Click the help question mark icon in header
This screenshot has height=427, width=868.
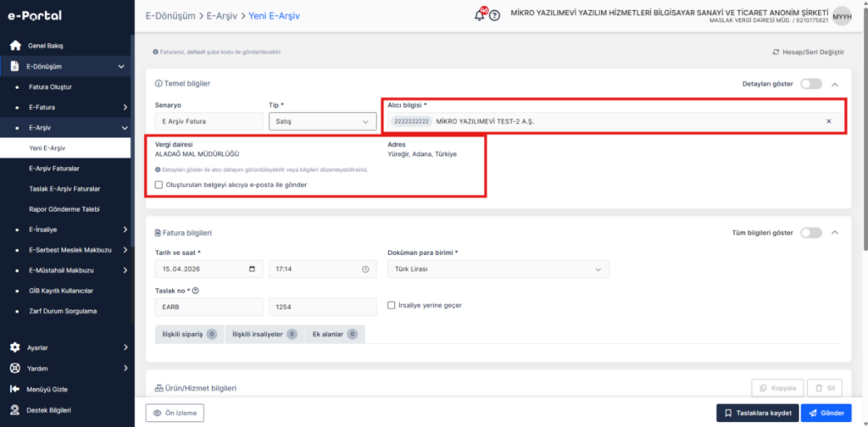pos(494,16)
